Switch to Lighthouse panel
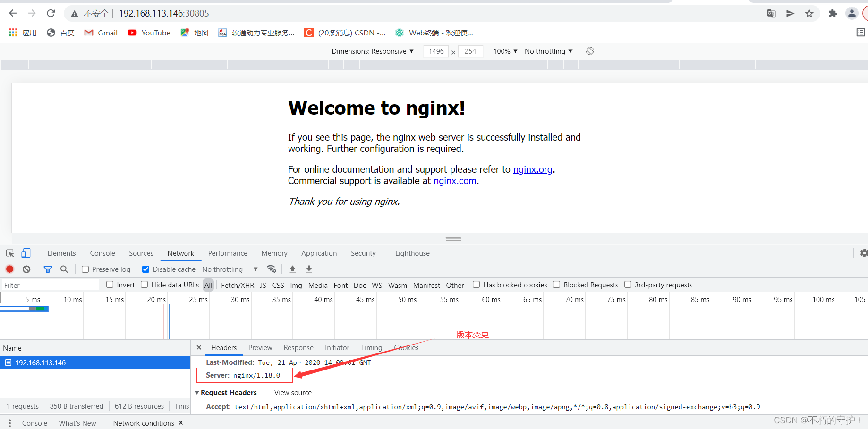 click(x=412, y=253)
